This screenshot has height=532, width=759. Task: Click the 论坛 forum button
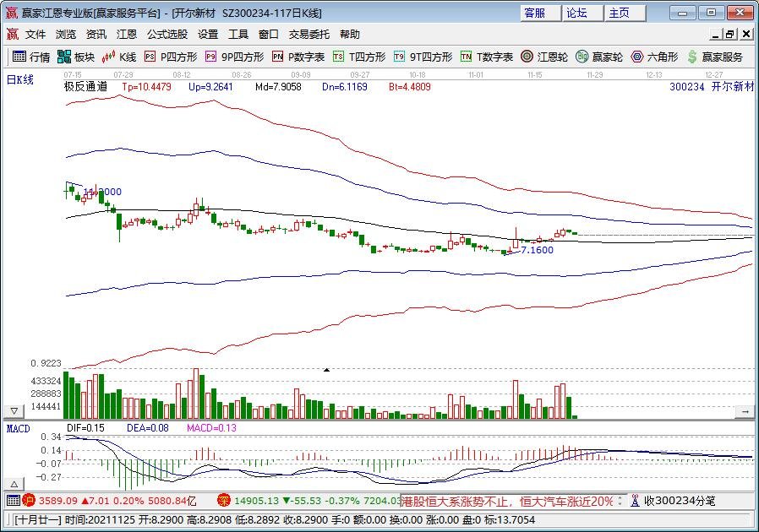click(x=583, y=13)
